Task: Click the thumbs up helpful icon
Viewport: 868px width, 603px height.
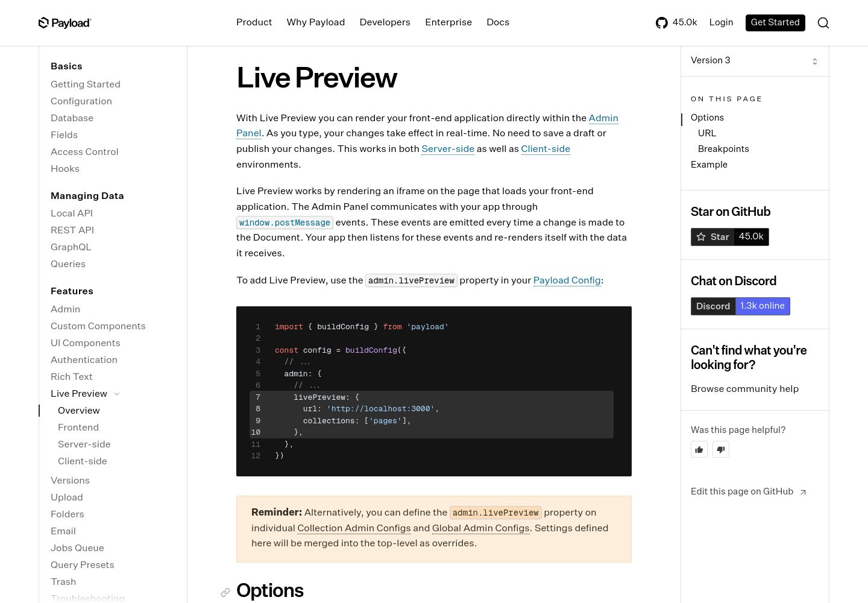Action: (699, 449)
